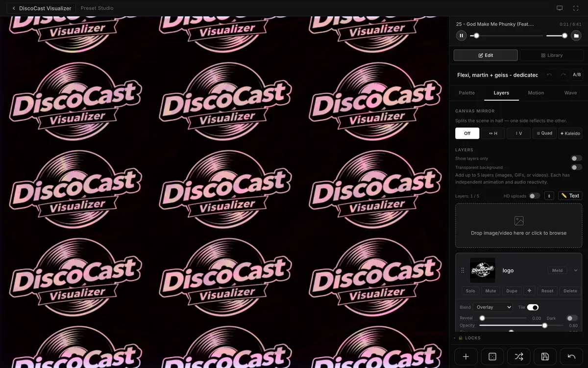Enable HD uploads toggle

coord(534,196)
